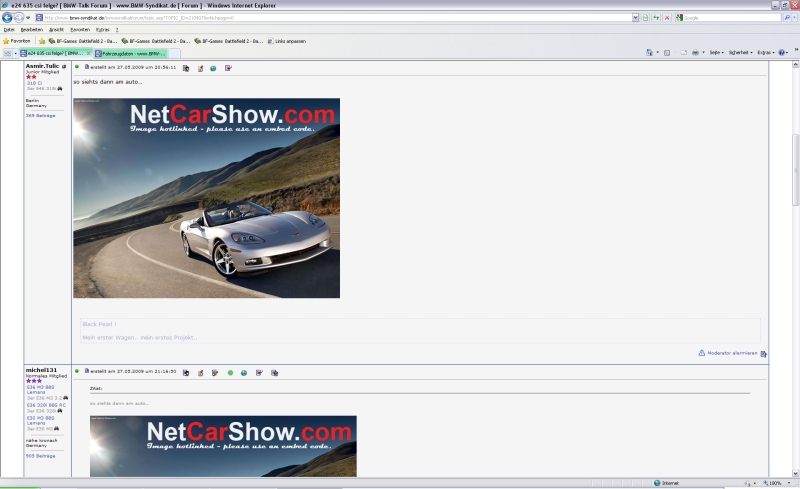Open the search provider options dropdown
The height and width of the screenshot is (489, 800).
pyautogui.click(x=795, y=17)
